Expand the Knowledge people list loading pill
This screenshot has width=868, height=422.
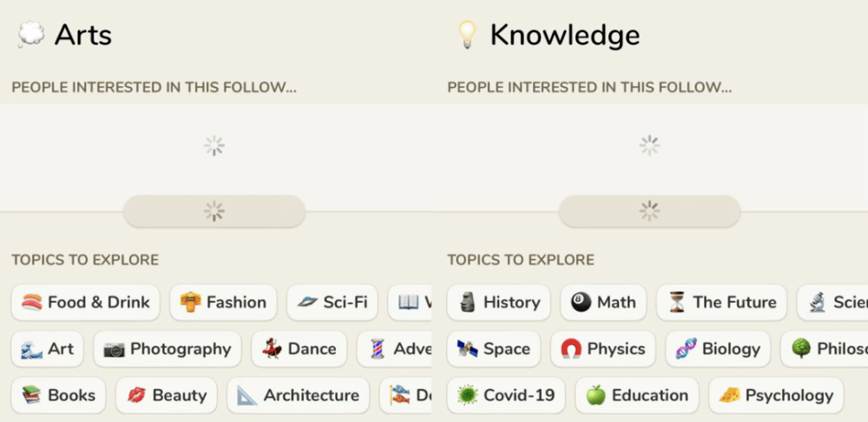coord(649,211)
